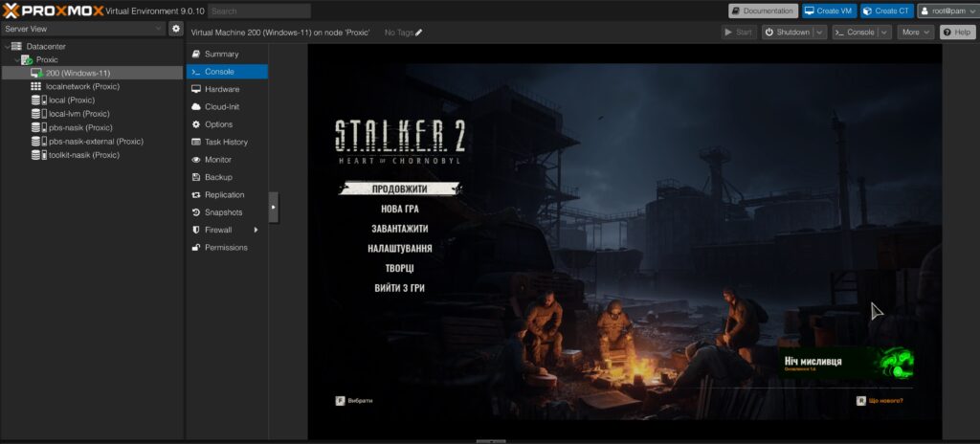Click the Ніч мисливця update banner
The height and width of the screenshot is (444, 980).
coord(848,363)
